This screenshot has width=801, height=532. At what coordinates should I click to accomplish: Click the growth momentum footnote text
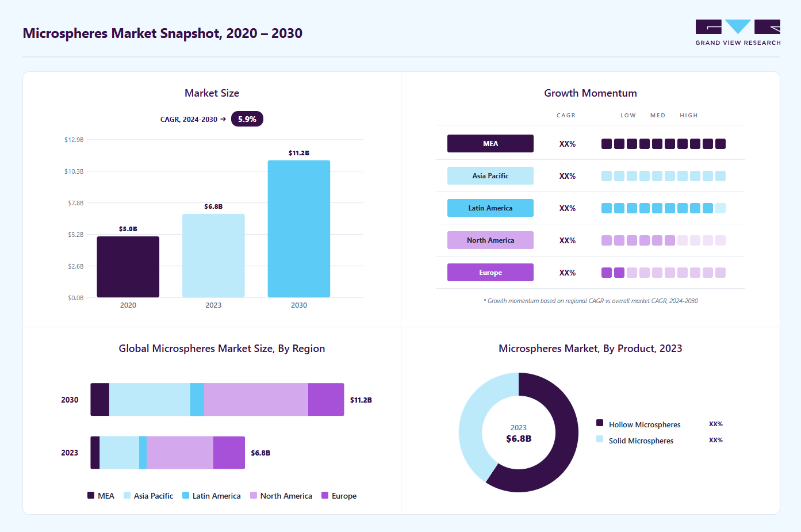coord(591,301)
